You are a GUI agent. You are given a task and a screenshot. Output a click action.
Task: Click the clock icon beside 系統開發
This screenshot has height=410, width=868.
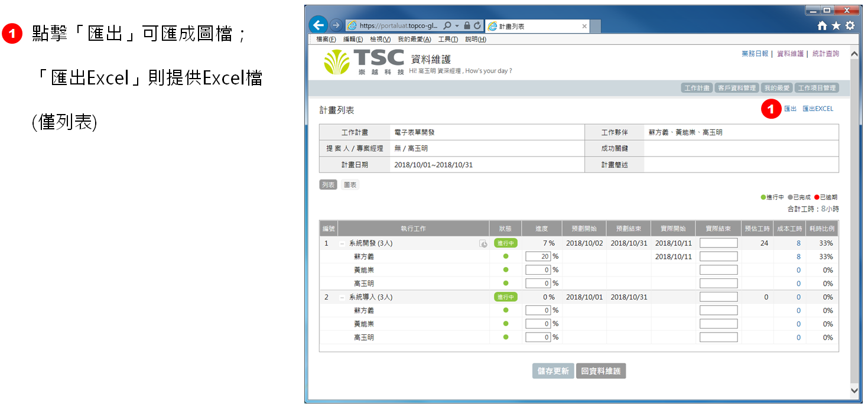[x=483, y=243]
